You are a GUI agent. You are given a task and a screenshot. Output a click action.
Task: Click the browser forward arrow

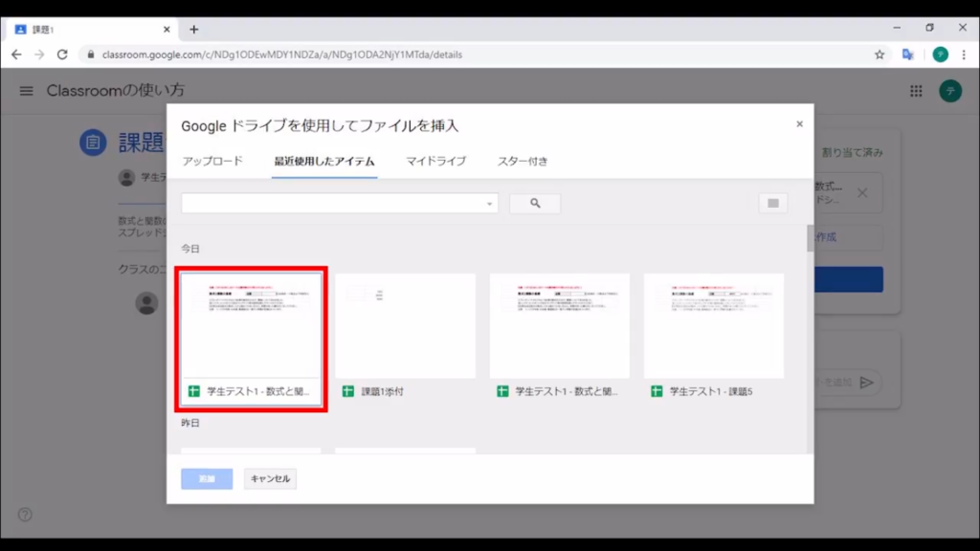point(39,55)
